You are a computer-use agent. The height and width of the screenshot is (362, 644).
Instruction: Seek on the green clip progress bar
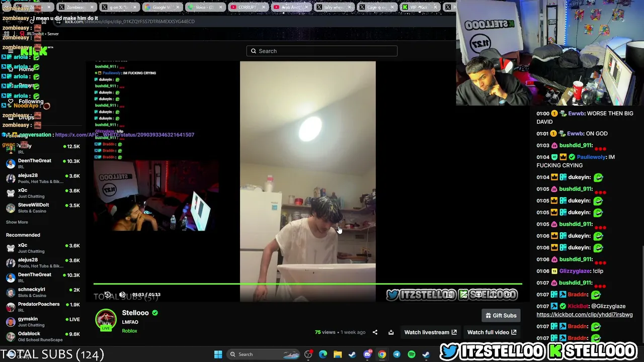[x=307, y=284]
